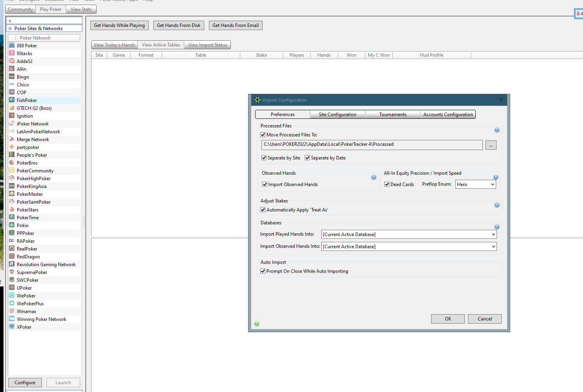Switch to the Community tab
This screenshot has width=583, height=392.
20,9
